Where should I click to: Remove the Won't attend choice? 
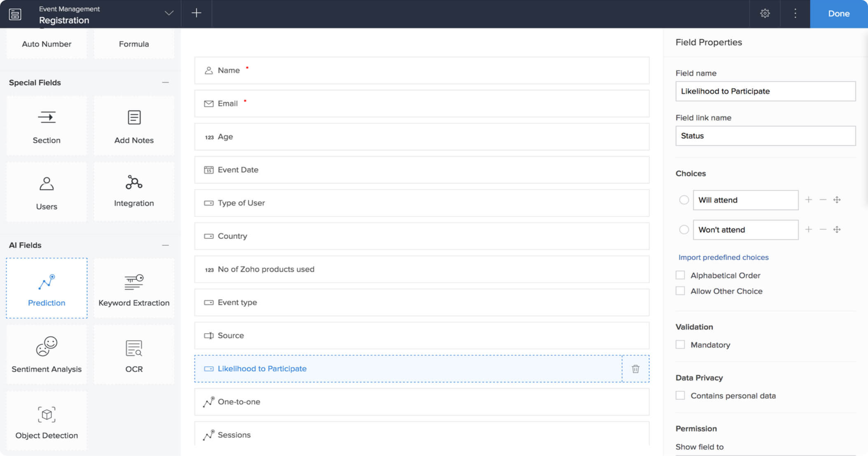(x=823, y=230)
